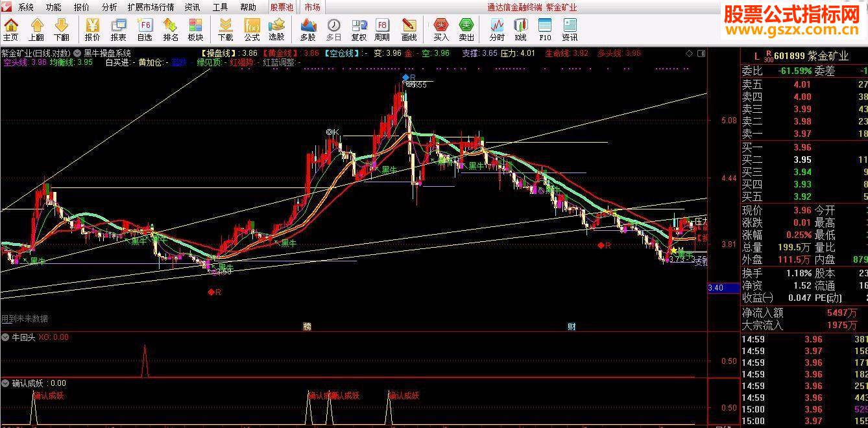Open the 报价 quotes toolbar icon

click(x=93, y=30)
